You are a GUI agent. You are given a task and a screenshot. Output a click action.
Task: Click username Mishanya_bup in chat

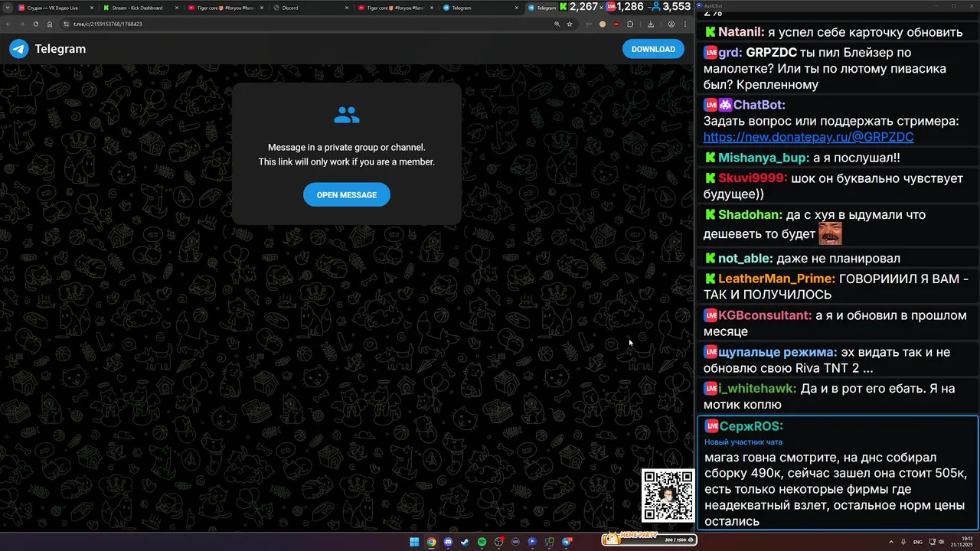(763, 158)
